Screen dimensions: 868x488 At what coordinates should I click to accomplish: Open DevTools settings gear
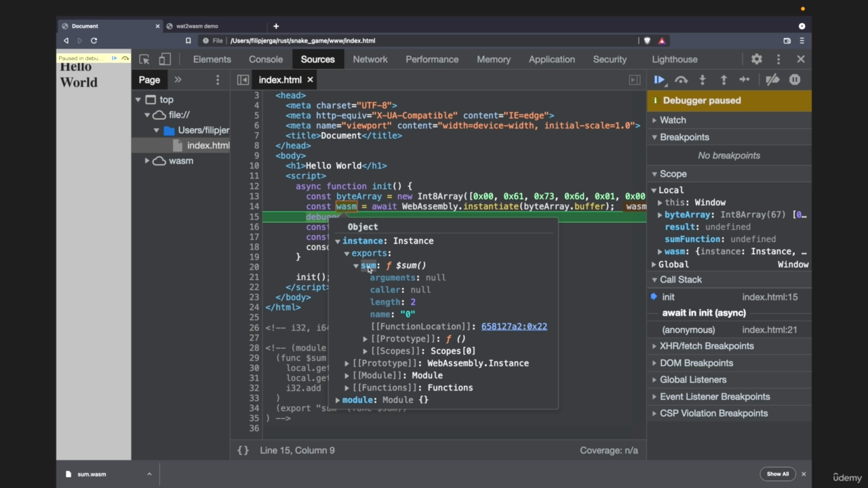coord(757,60)
